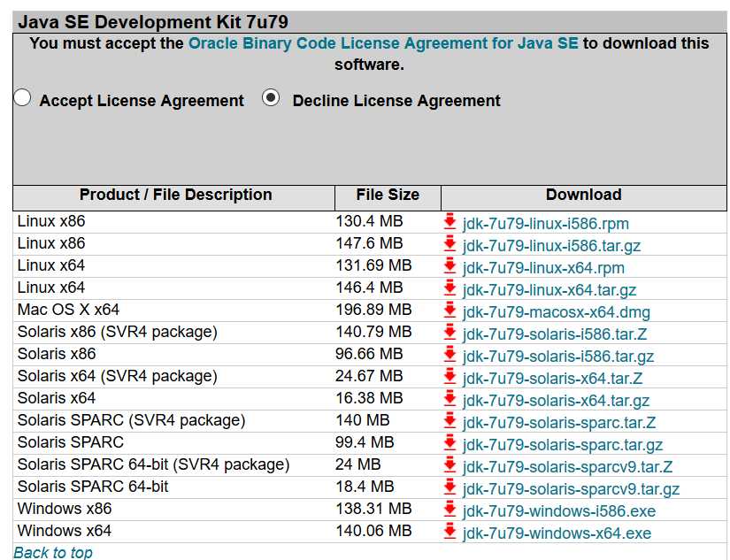This screenshot has width=730, height=560.
Task: Click the '147.6 MB' file size
Action: tap(369, 243)
